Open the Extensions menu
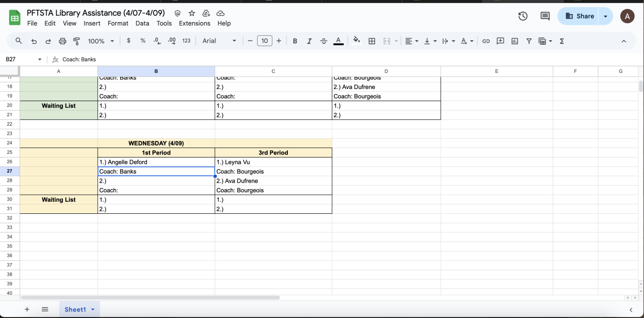The image size is (644, 318). pos(194,23)
